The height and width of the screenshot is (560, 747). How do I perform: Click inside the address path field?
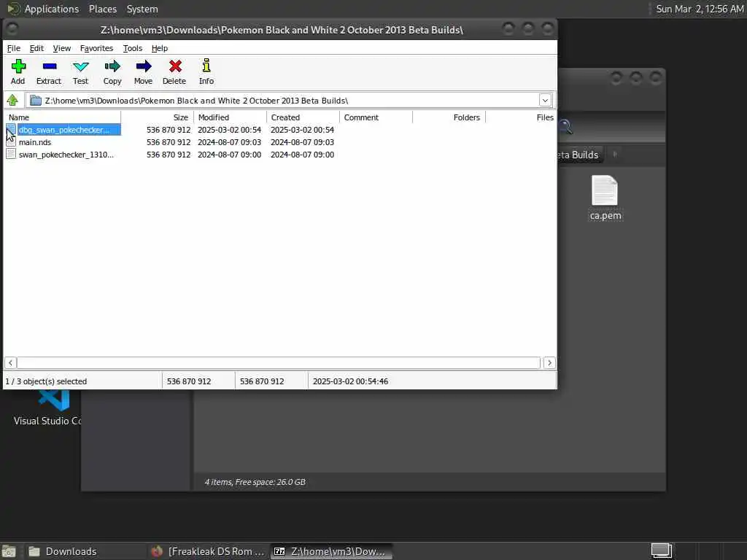pos(290,101)
